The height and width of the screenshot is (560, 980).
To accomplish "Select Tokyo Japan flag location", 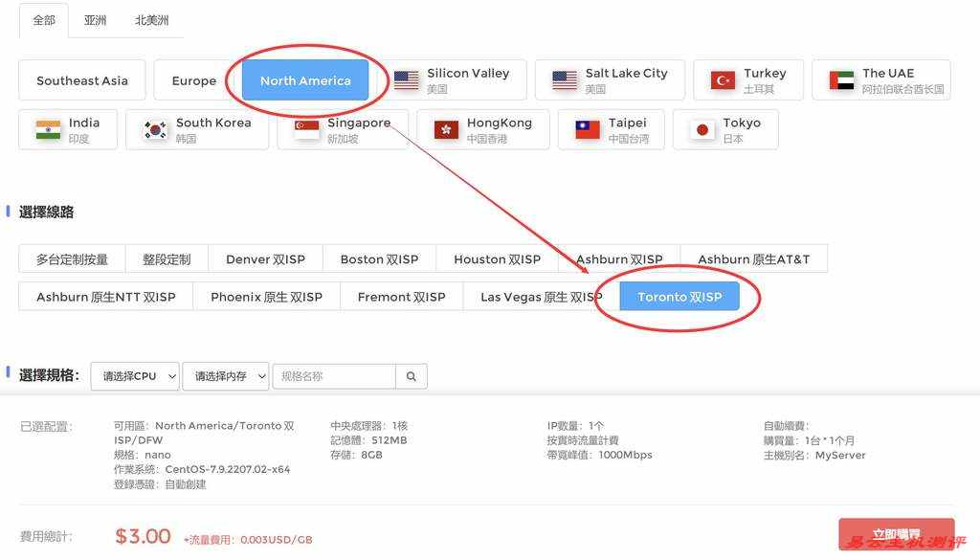I will coord(725,129).
